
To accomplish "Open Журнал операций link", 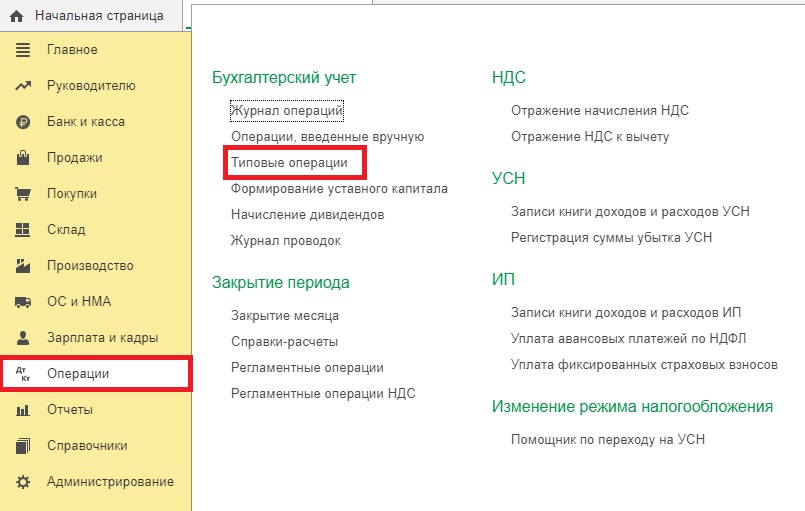I will [x=286, y=111].
